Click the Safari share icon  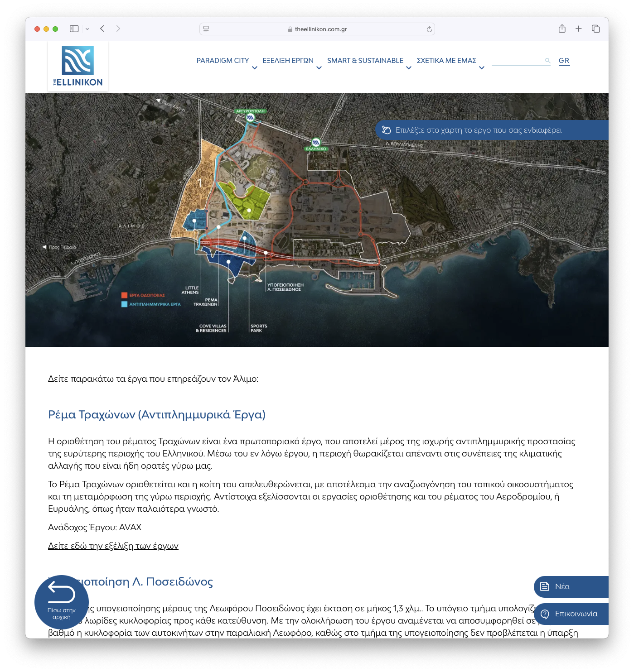click(562, 29)
